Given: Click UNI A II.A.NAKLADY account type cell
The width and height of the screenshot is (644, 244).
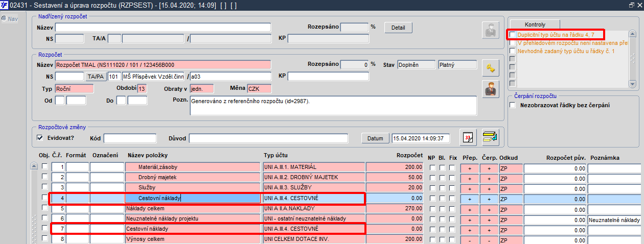Looking at the screenshot, I should coord(314,209).
